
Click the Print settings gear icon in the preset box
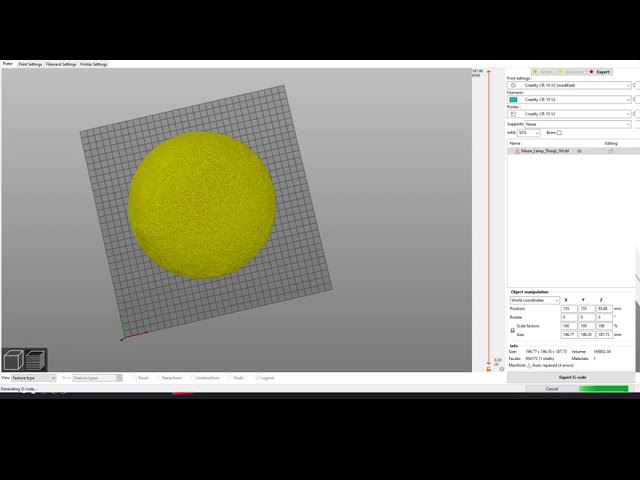coord(513,85)
